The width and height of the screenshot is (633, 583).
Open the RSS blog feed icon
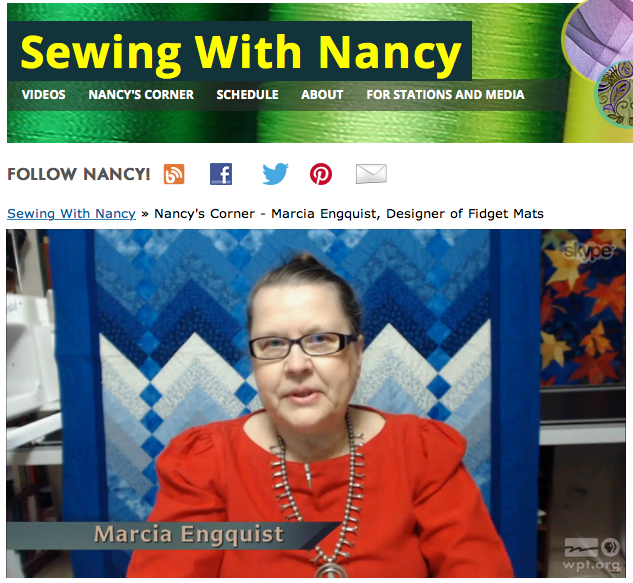174,174
